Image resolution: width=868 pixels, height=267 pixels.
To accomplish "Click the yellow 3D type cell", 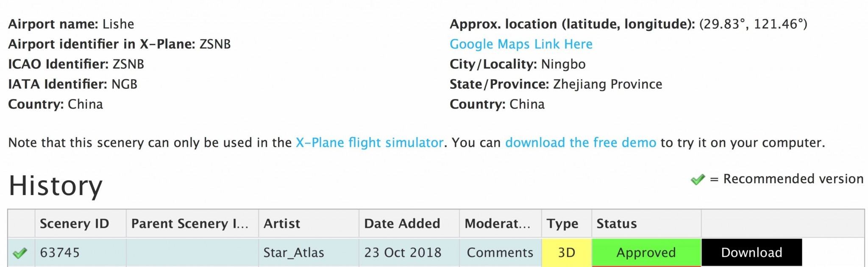I will click(567, 253).
